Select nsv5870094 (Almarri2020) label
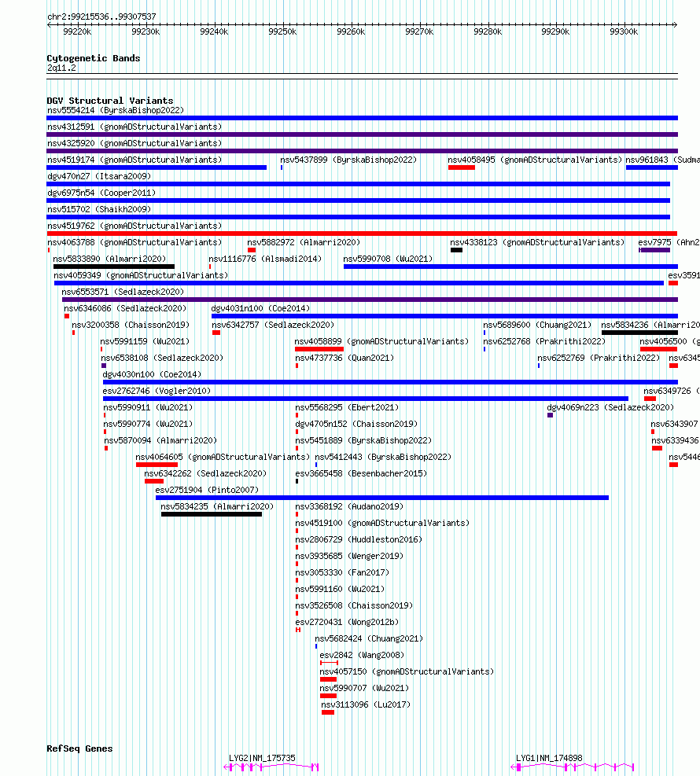This screenshot has height=776, width=700. click(x=160, y=440)
